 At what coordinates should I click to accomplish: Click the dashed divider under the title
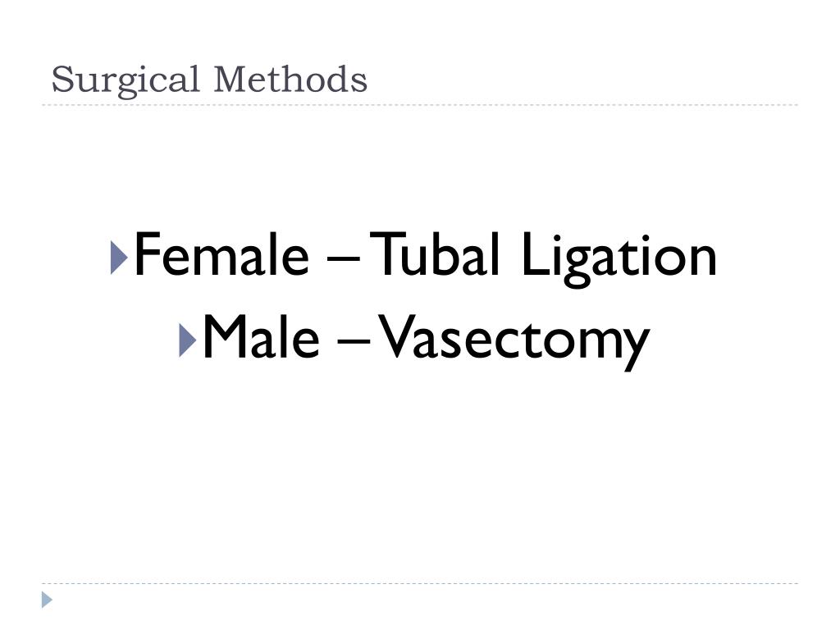420,105
